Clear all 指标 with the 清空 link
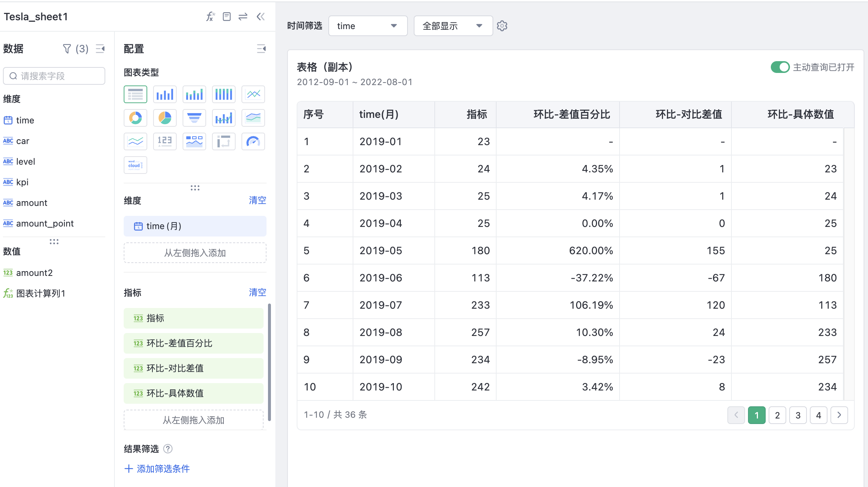This screenshot has width=868, height=487. 257,292
